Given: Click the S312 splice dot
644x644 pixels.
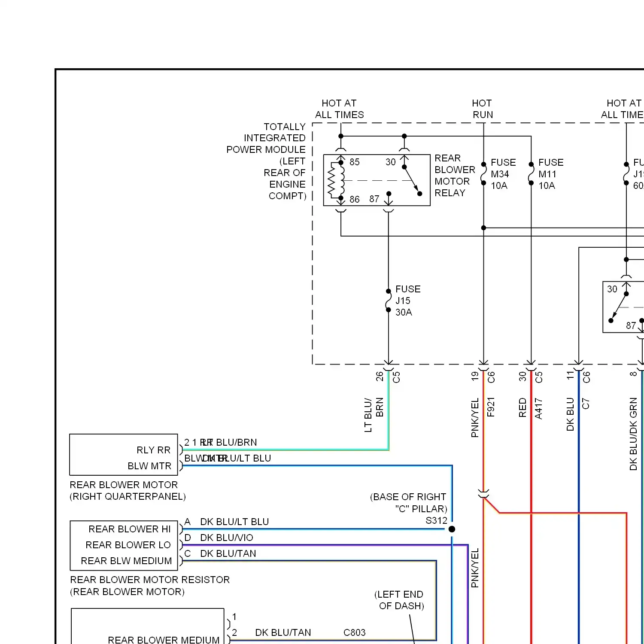Looking at the screenshot, I should [x=452, y=529].
